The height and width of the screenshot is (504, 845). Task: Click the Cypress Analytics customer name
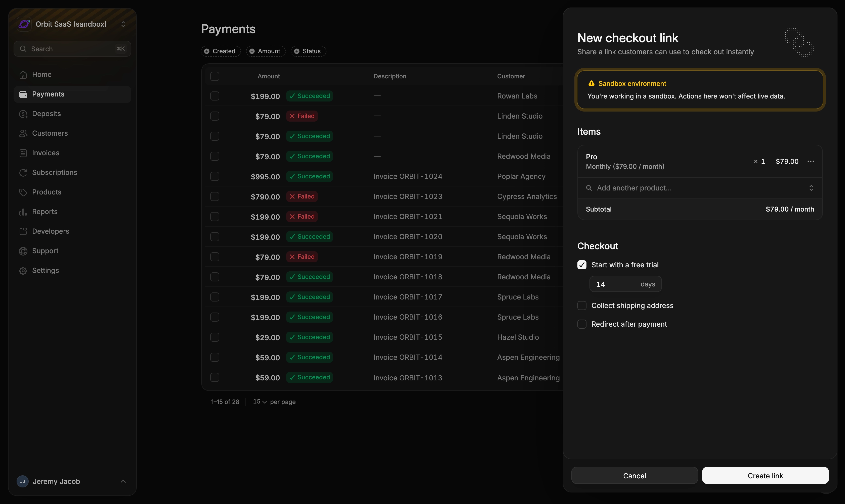point(527,197)
